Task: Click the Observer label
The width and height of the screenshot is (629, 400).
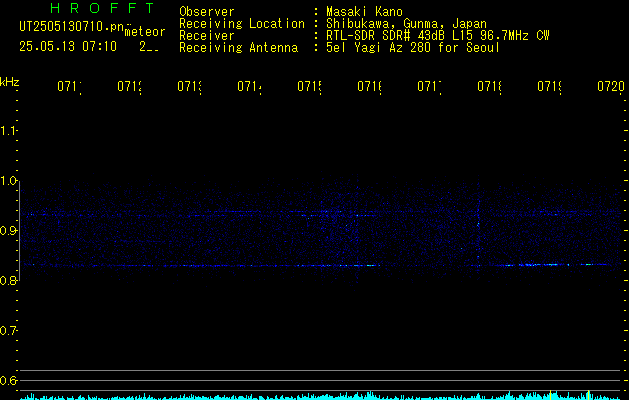Action: pyautogui.click(x=207, y=11)
